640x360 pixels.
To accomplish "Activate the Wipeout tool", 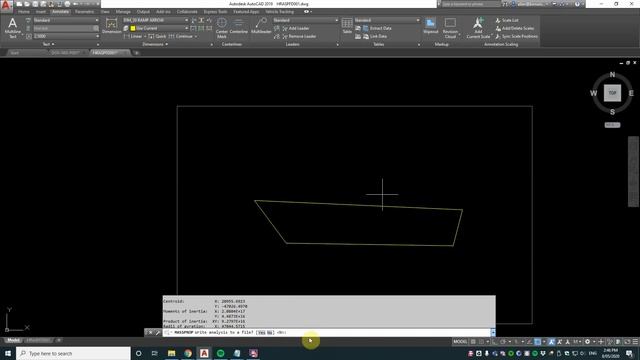I will (x=431, y=26).
